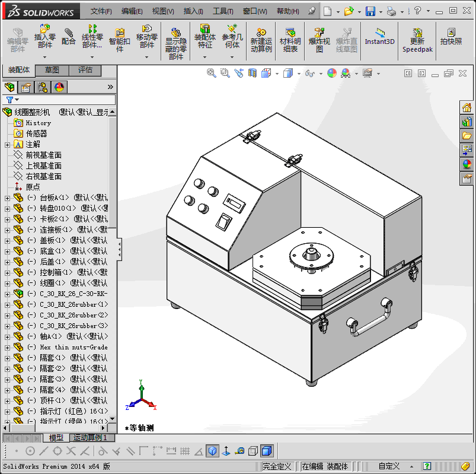Open Insert menu (插入)
The image size is (476, 474).
click(193, 11)
